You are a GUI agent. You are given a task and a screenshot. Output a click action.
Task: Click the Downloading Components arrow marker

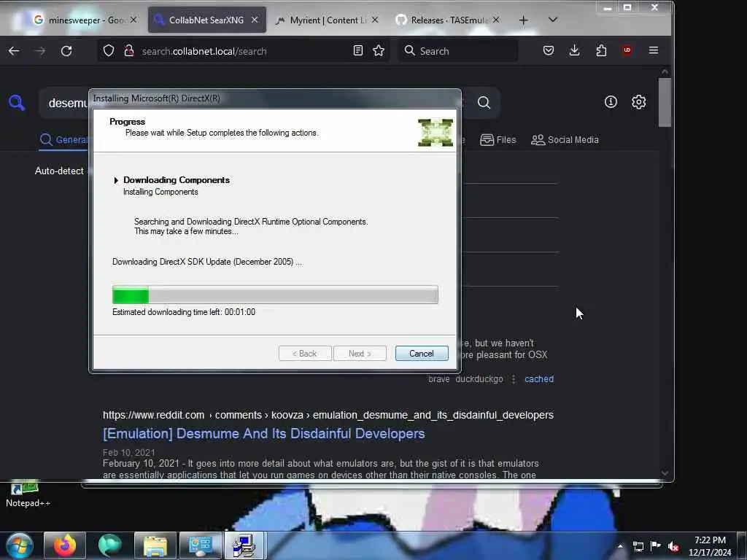tap(116, 180)
